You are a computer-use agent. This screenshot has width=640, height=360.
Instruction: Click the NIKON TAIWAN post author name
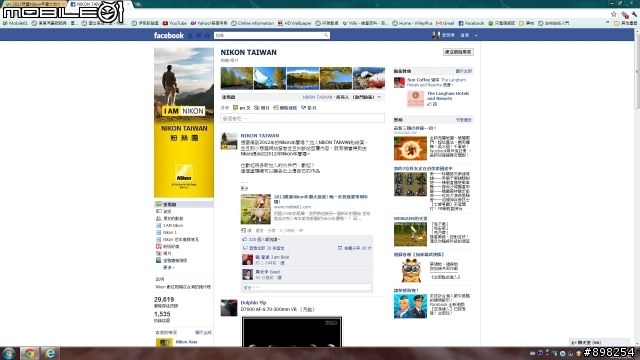pos(260,136)
